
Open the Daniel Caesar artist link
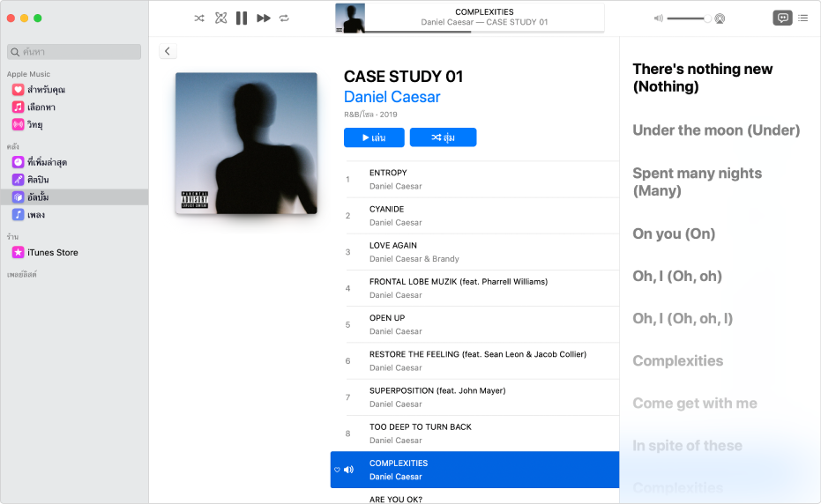[x=392, y=97]
